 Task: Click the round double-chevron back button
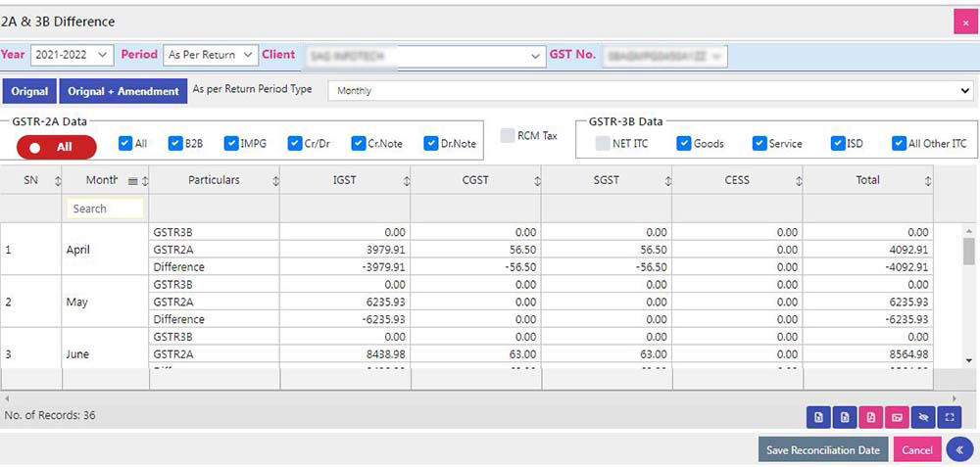(959, 449)
